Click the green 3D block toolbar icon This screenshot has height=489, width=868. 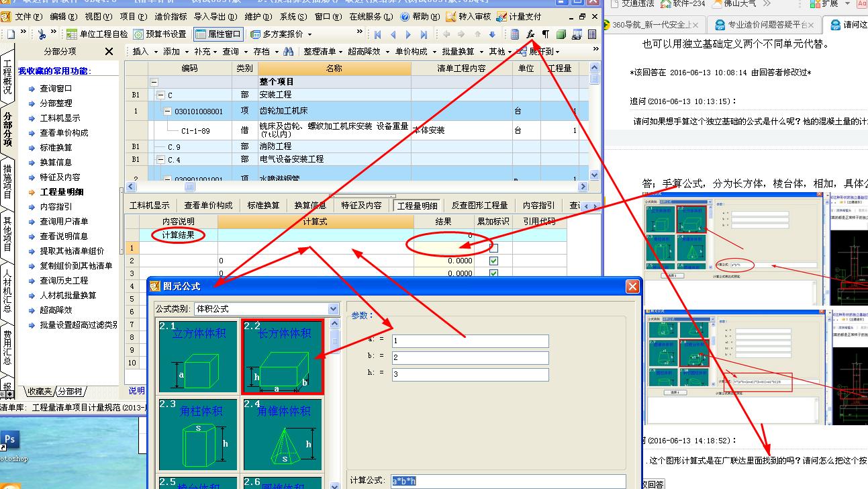click(561, 34)
